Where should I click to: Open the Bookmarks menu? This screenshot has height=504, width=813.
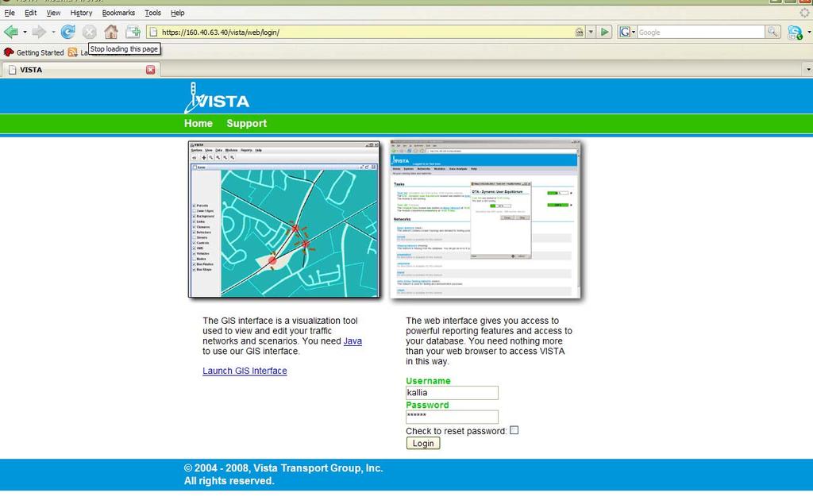pos(118,13)
